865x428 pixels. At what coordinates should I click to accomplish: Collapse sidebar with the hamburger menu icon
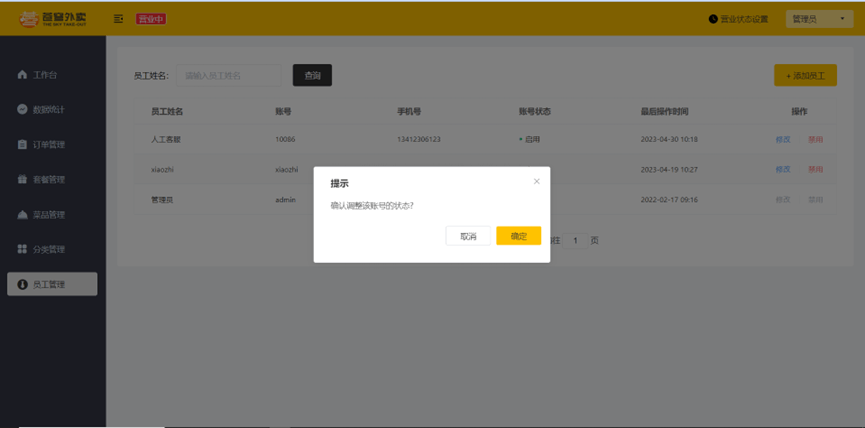point(118,19)
